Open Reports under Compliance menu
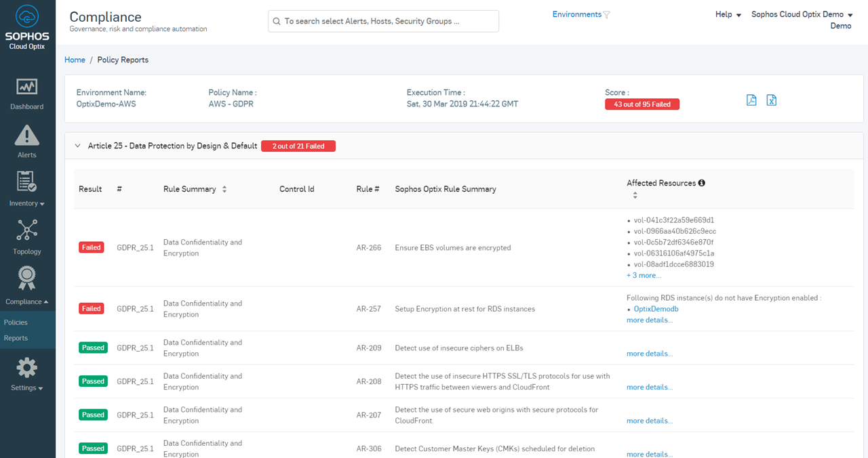The height and width of the screenshot is (458, 868). pos(16,338)
